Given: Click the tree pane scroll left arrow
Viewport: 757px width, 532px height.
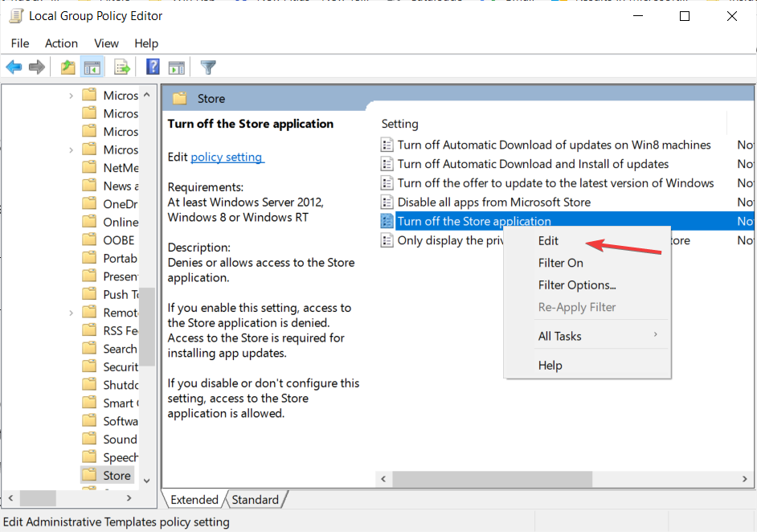Looking at the screenshot, I should (10, 497).
